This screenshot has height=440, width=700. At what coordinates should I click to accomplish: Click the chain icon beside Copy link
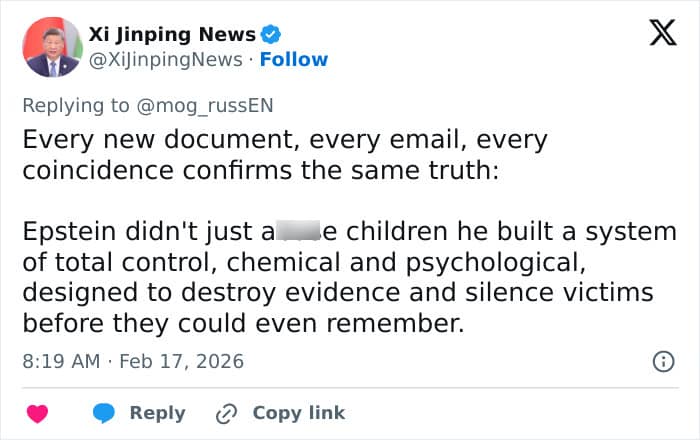click(227, 413)
